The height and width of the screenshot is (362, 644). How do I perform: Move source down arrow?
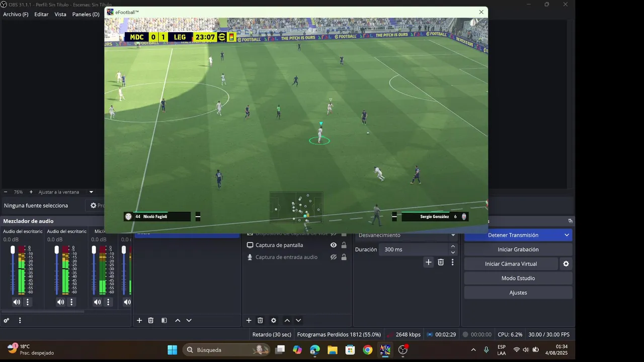point(298,320)
